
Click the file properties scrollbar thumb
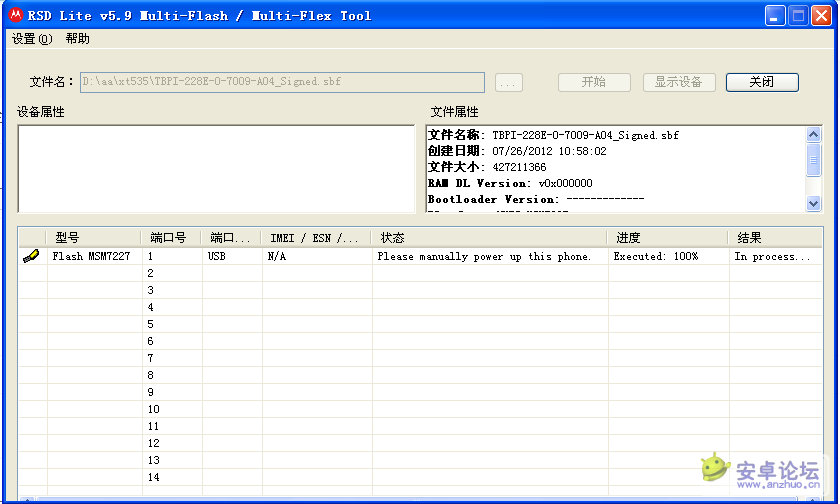coord(813,159)
